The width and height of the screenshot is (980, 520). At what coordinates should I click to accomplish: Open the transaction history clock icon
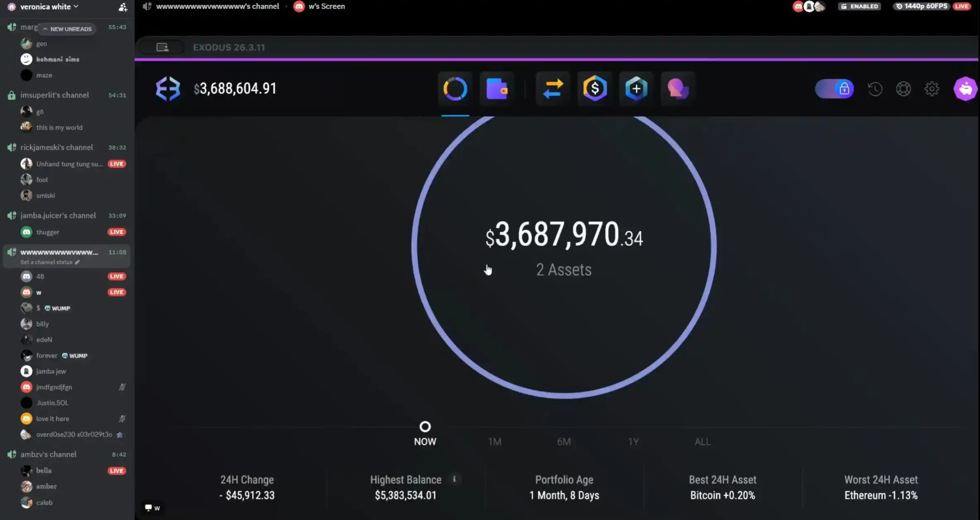point(875,89)
